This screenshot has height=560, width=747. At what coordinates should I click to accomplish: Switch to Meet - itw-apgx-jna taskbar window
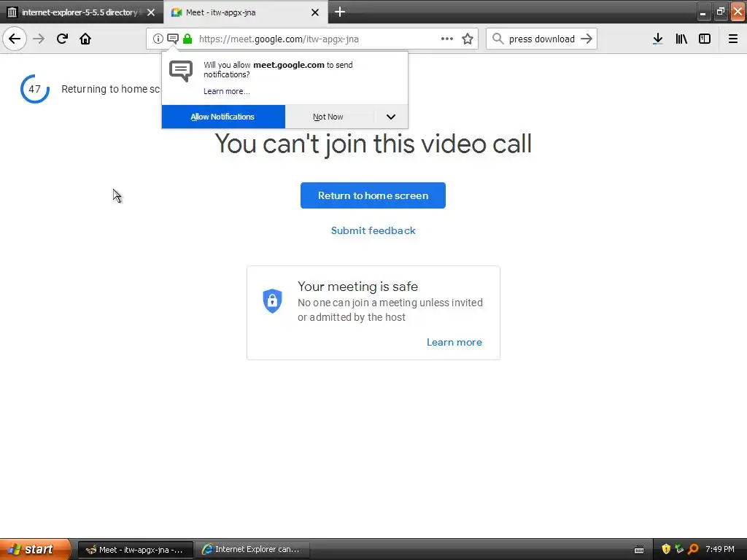[x=135, y=550]
